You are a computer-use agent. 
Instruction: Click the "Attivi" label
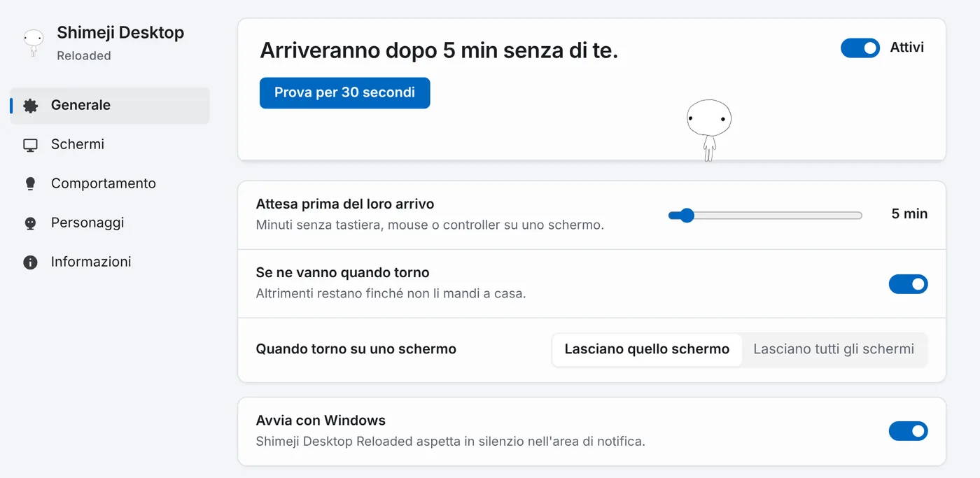[907, 48]
